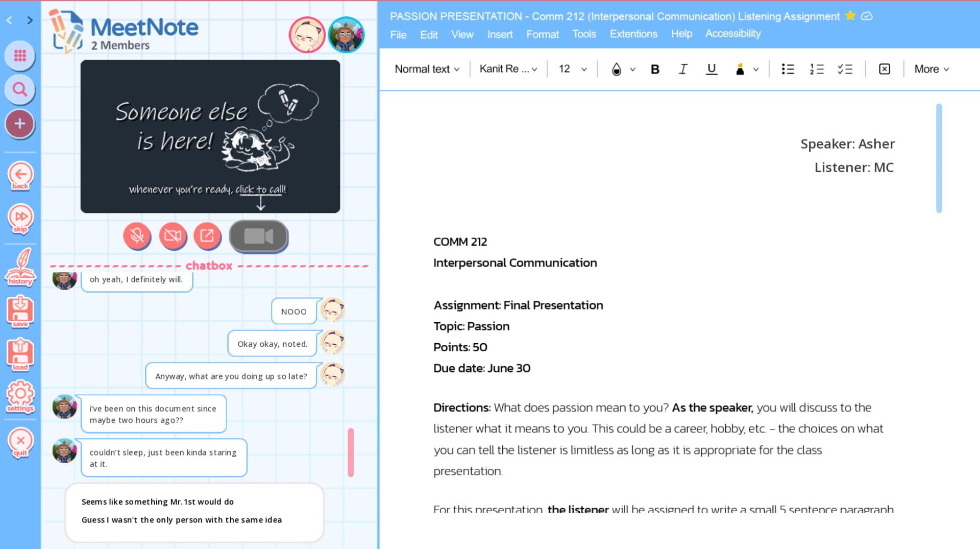Open the search tool in the sidebar

[20, 89]
